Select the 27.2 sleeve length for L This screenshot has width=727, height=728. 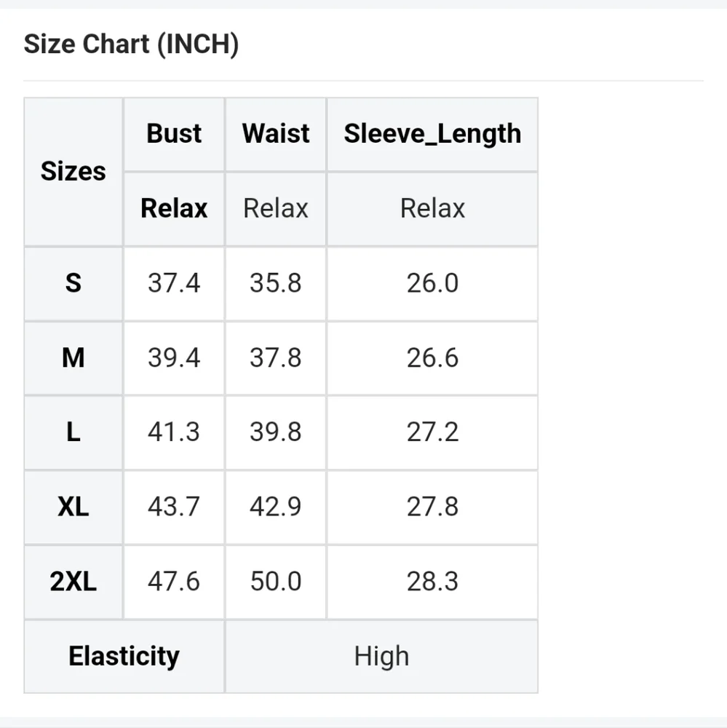[432, 432]
